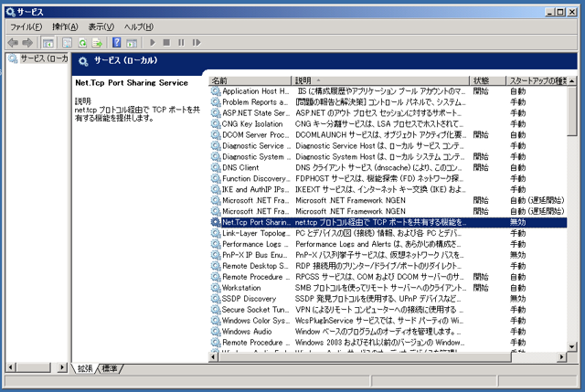The height and width of the screenshot is (392, 585).
Task: Select the Remote Desktop S... service
Action: (388, 266)
